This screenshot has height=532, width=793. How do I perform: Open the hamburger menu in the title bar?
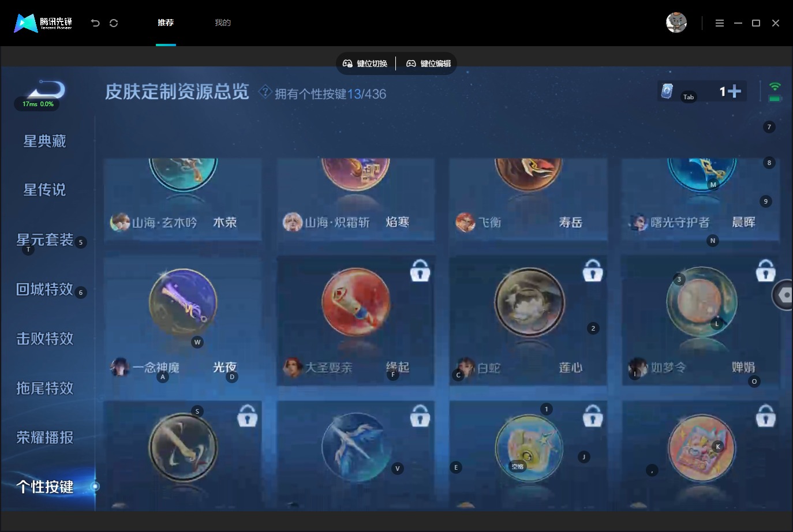(x=719, y=23)
